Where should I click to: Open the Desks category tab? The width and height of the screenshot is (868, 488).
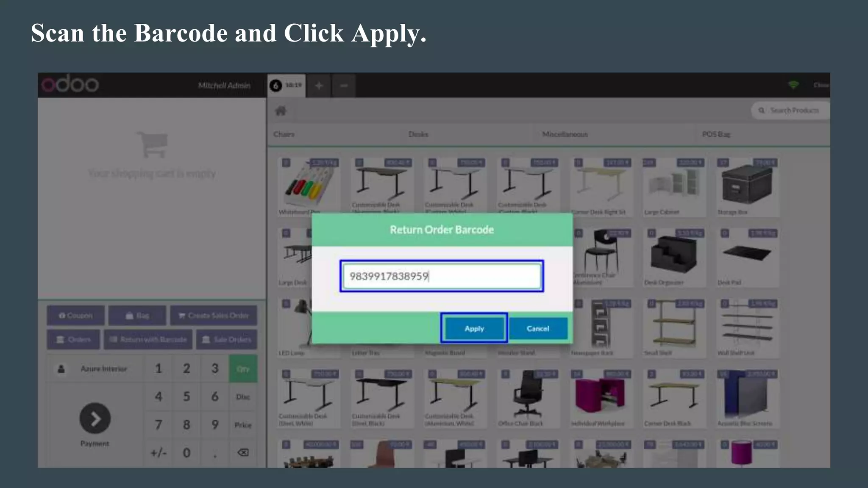click(418, 134)
